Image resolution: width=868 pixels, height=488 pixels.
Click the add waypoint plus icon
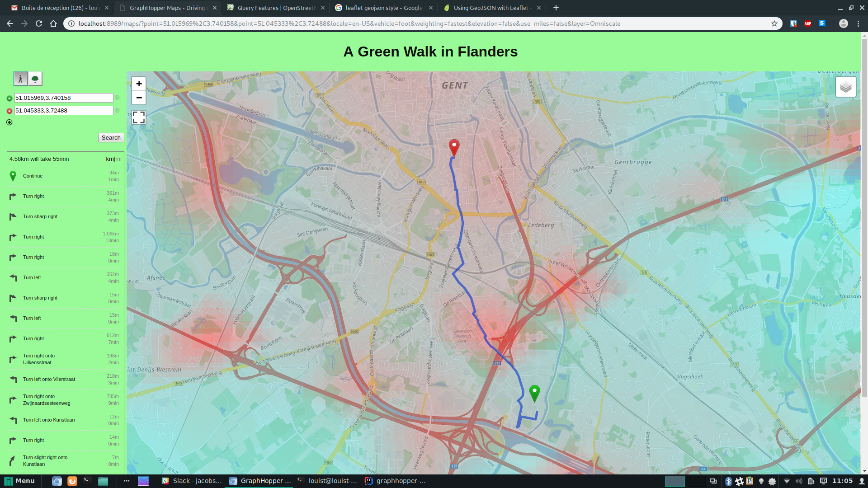(9, 122)
